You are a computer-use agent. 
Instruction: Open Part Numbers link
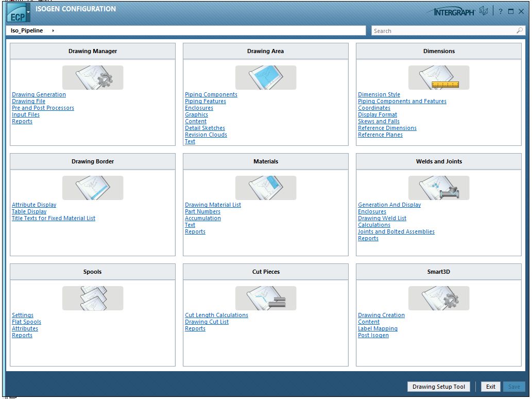[x=202, y=211]
